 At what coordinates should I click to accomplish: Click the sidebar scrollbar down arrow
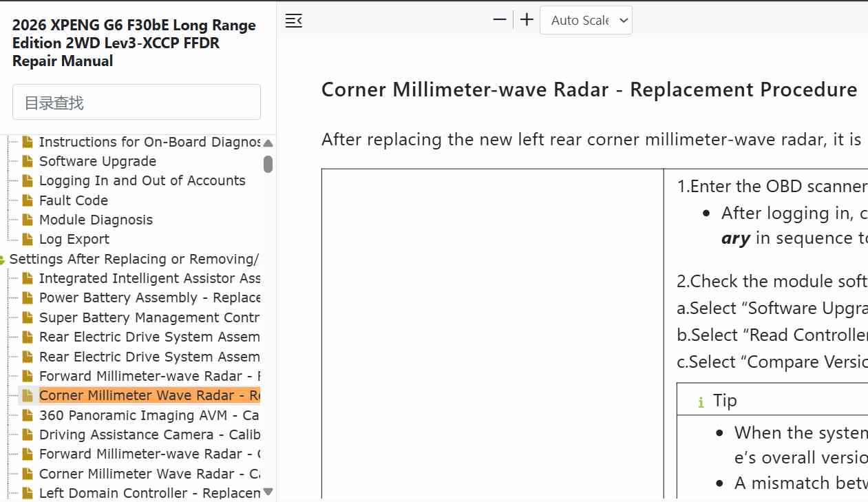coord(268,492)
